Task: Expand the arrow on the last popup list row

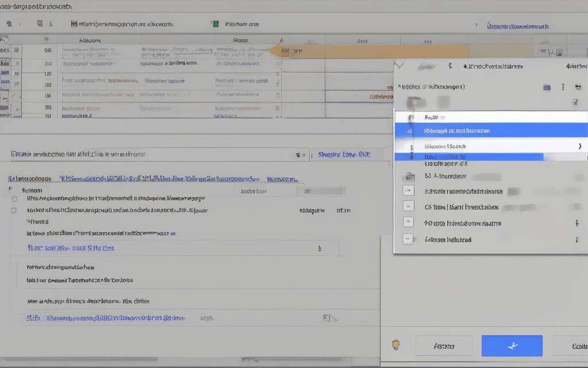Action: click(x=576, y=239)
